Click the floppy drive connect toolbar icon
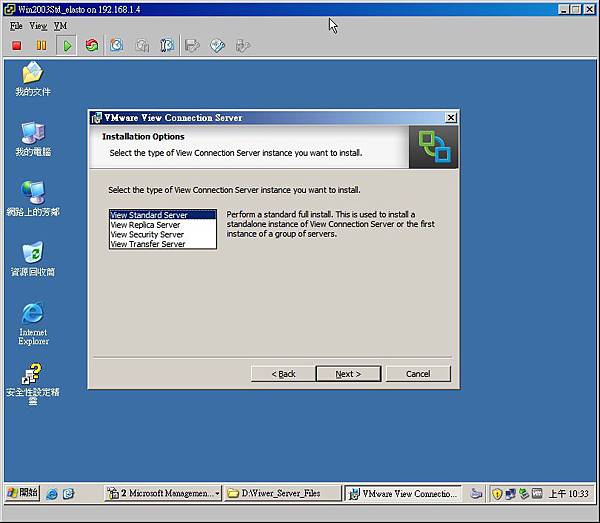The height and width of the screenshot is (523, 600). coord(192,46)
